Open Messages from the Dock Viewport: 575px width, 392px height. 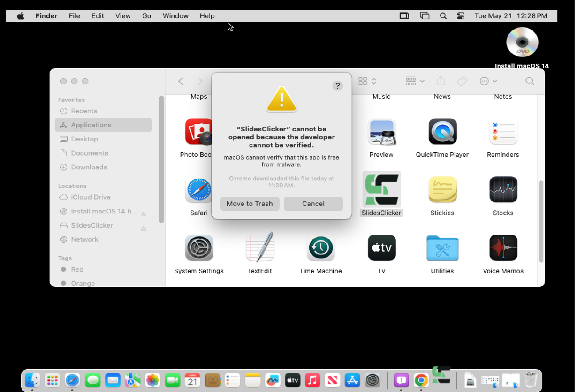click(93, 381)
